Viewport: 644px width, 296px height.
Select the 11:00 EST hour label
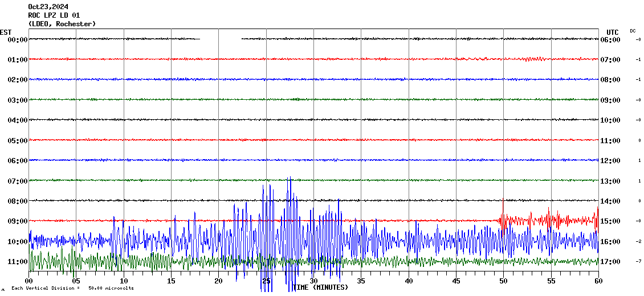[x=17, y=262]
